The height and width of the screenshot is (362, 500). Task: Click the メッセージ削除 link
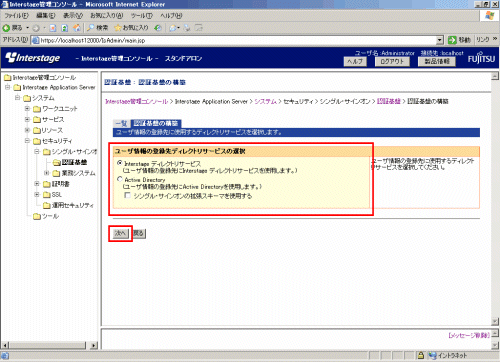click(x=468, y=335)
